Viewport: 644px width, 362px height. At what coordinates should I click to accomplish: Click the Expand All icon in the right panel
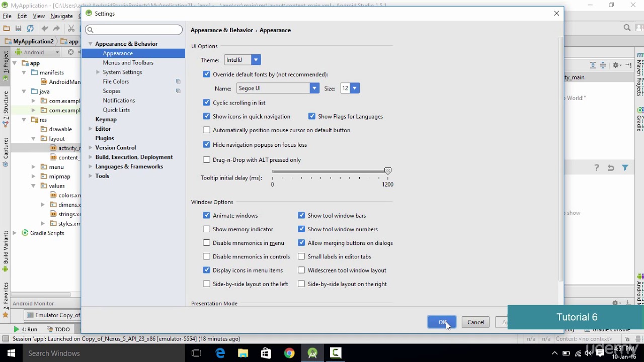tap(593, 65)
